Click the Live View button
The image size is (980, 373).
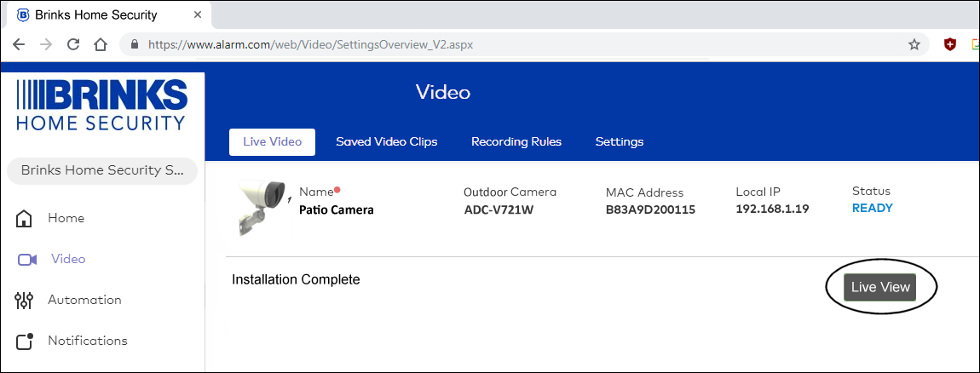point(880,287)
